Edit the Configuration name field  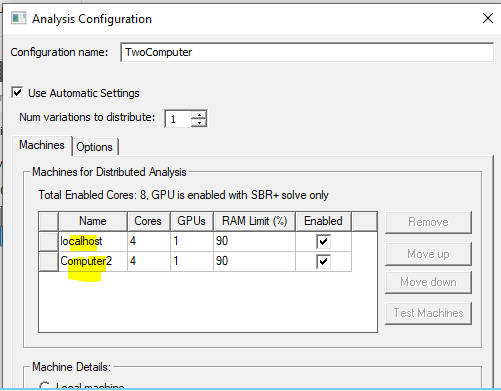307,52
